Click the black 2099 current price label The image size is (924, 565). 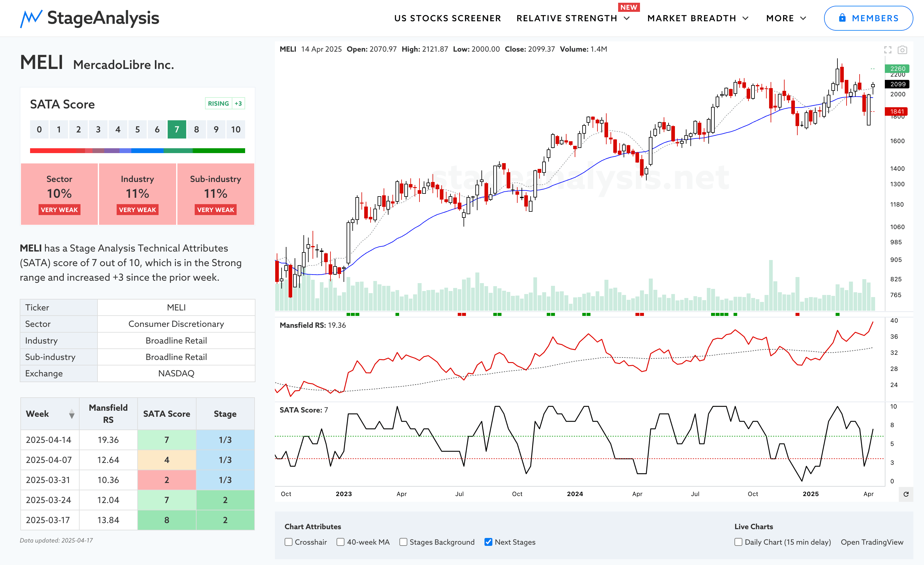tap(897, 84)
